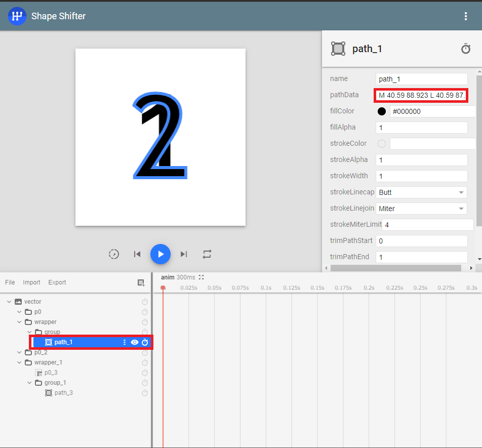
Task: Open the File menu
Action: [10, 282]
